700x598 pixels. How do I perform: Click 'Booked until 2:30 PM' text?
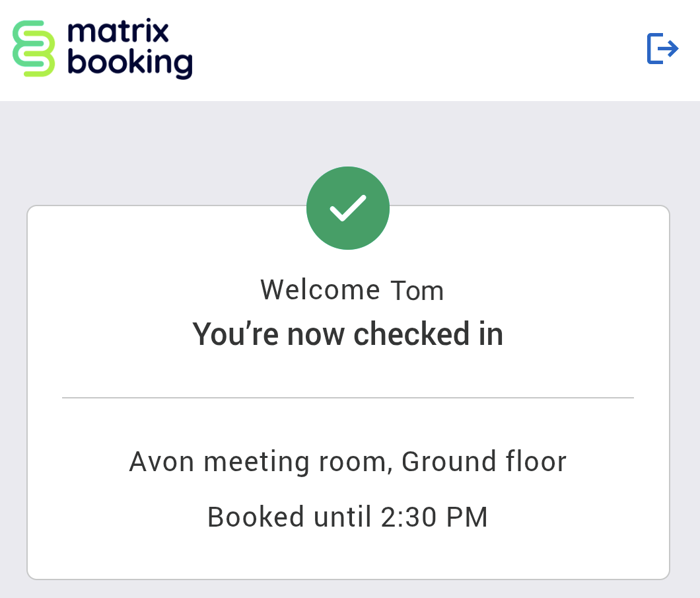[x=347, y=517]
